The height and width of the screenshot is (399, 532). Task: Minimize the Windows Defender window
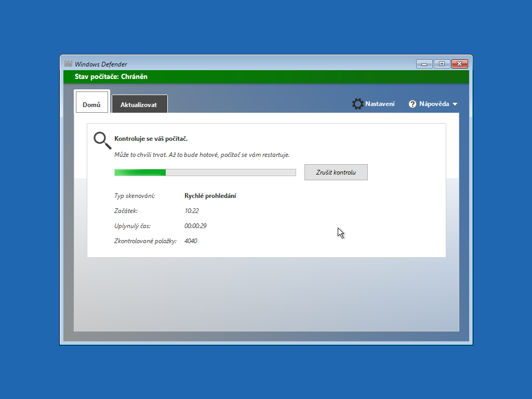coord(424,64)
